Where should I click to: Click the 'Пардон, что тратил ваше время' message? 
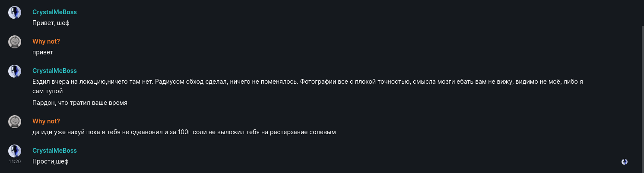pos(80,103)
